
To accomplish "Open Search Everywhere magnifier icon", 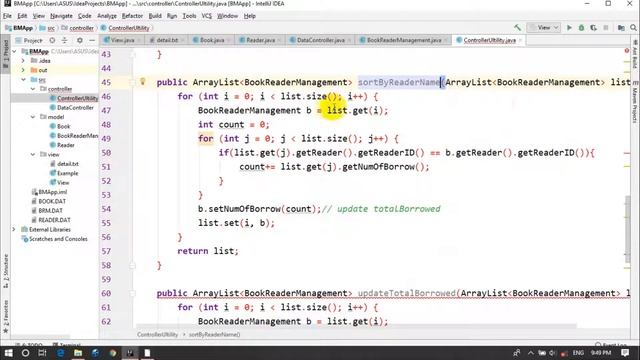I will tap(633, 28).
